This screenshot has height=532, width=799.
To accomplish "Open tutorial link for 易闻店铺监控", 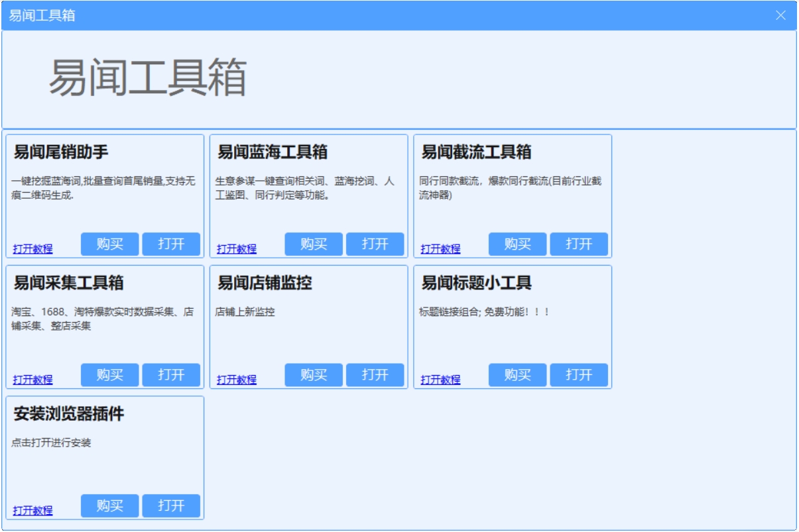I will [237, 380].
